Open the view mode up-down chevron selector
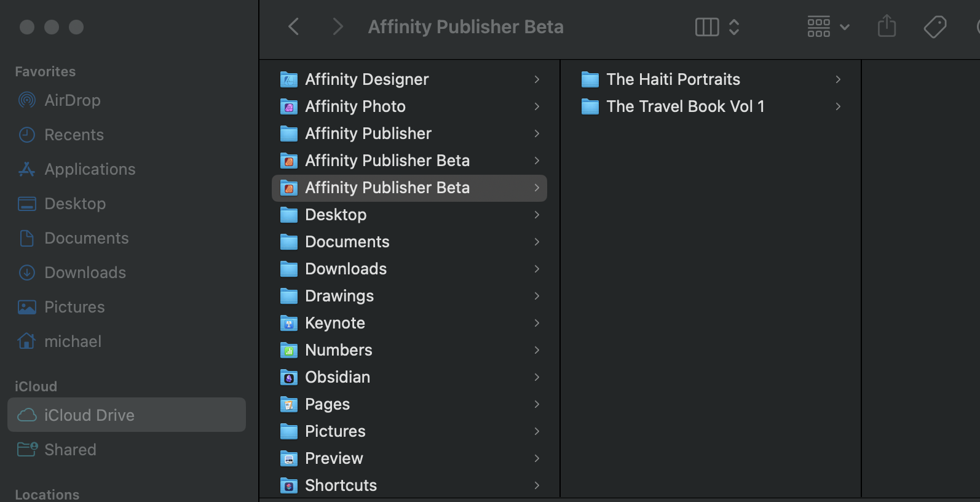 click(x=734, y=27)
